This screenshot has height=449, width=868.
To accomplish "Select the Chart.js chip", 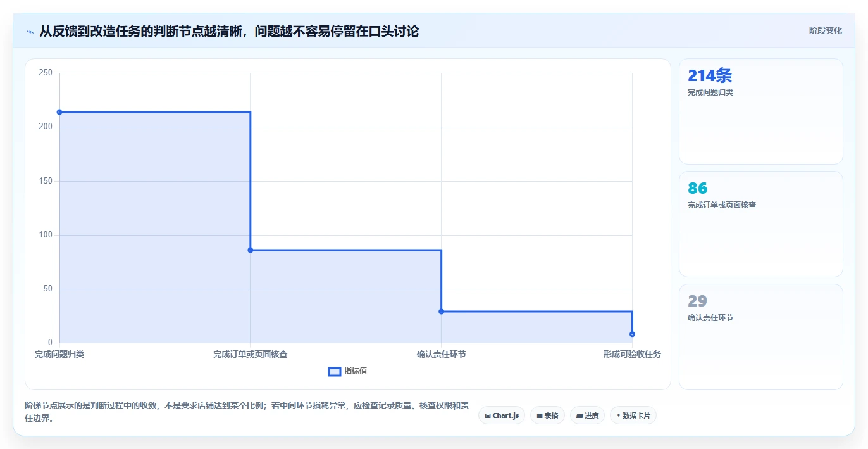I will click(502, 415).
